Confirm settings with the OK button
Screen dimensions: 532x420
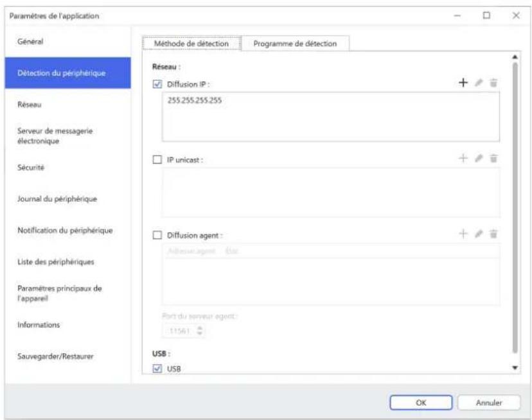(421, 403)
